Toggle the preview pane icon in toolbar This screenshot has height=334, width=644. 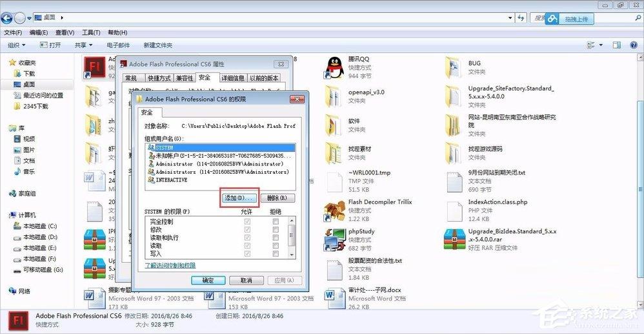[616, 45]
